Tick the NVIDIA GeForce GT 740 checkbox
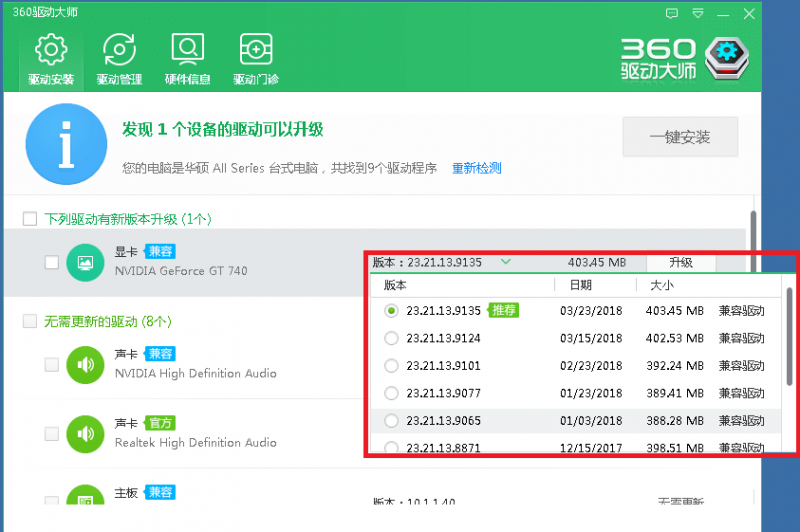The image size is (800, 532). [52, 262]
